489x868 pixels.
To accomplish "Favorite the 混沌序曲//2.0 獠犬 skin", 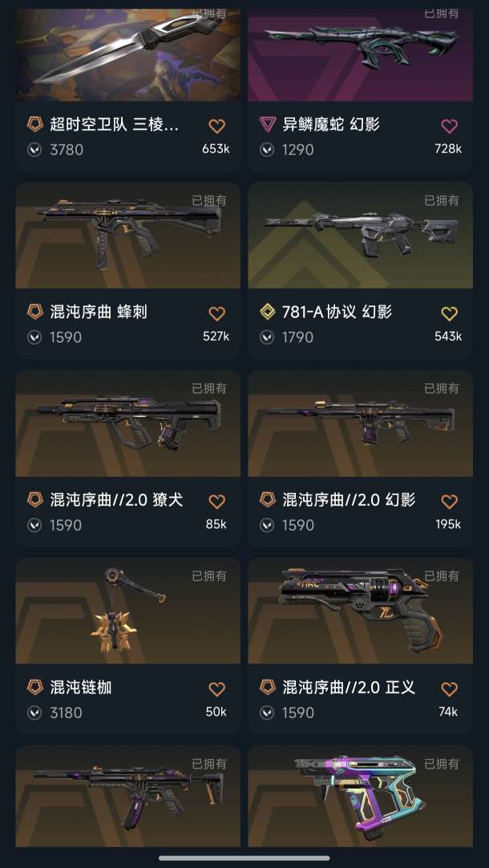I will pos(216,502).
